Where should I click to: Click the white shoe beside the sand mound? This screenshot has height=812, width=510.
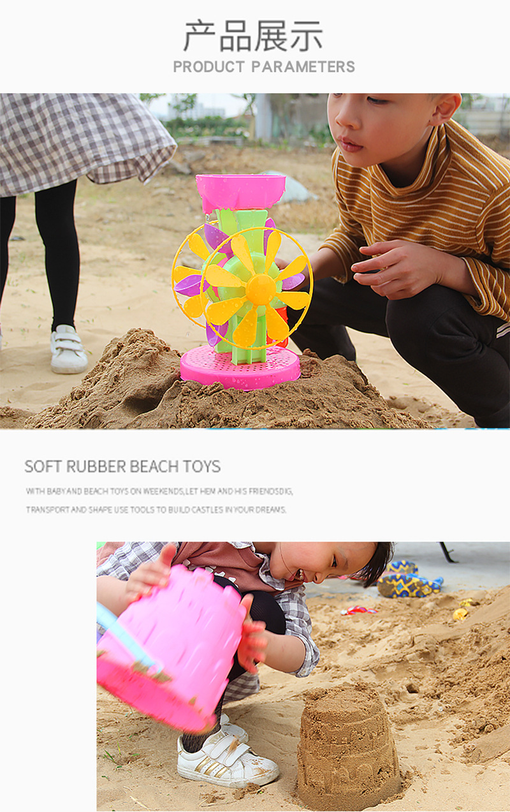point(68,350)
